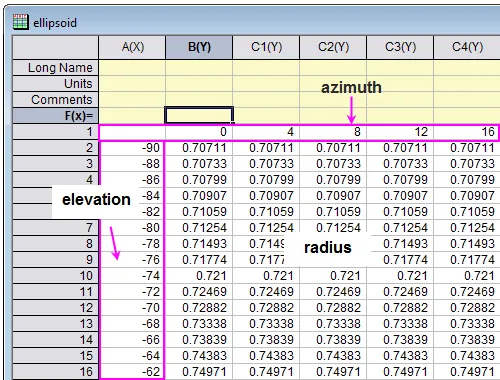Select row header 8
Screen dimensions: 500x380
point(56,244)
